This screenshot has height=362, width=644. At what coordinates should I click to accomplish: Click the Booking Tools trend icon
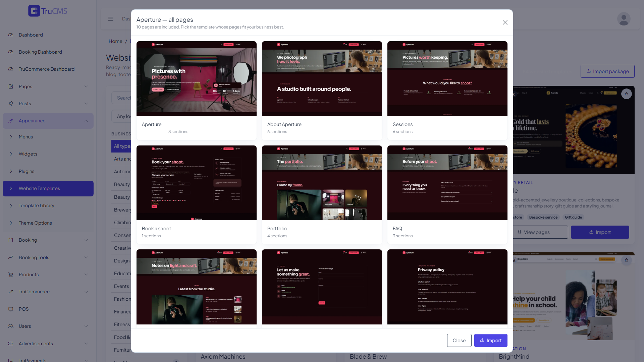click(11, 257)
